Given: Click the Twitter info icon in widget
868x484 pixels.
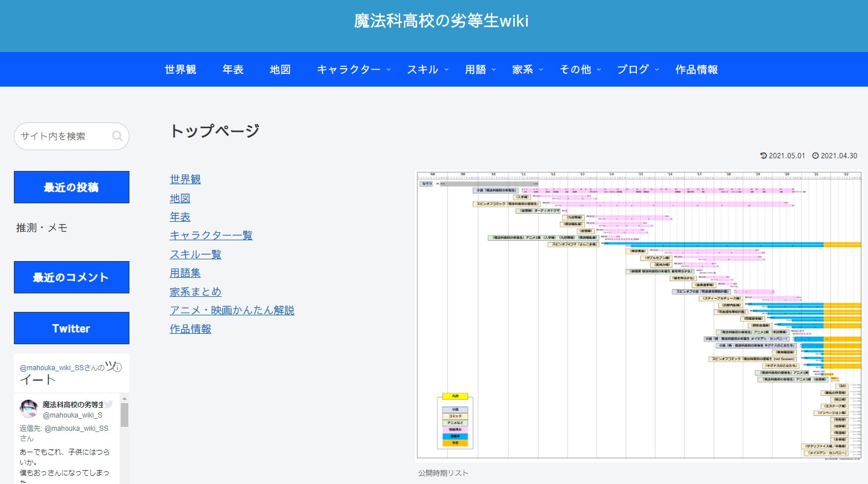Looking at the screenshot, I should pos(118,367).
